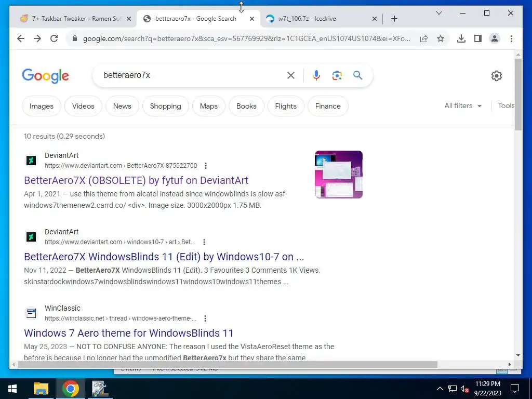This screenshot has height=399, width=532.
Task: Open BetterAero7X WindowsBlinds 11 (Edit) link
Action: [x=164, y=257]
